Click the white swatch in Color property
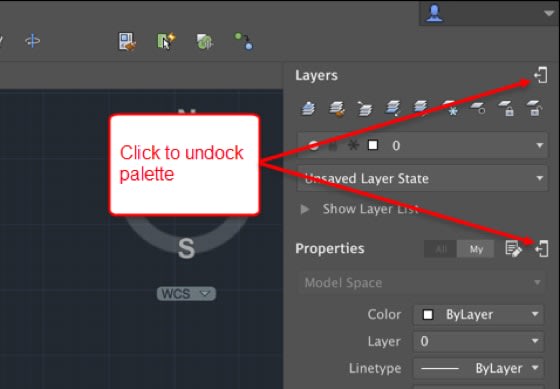The image size is (560, 389). click(x=428, y=314)
